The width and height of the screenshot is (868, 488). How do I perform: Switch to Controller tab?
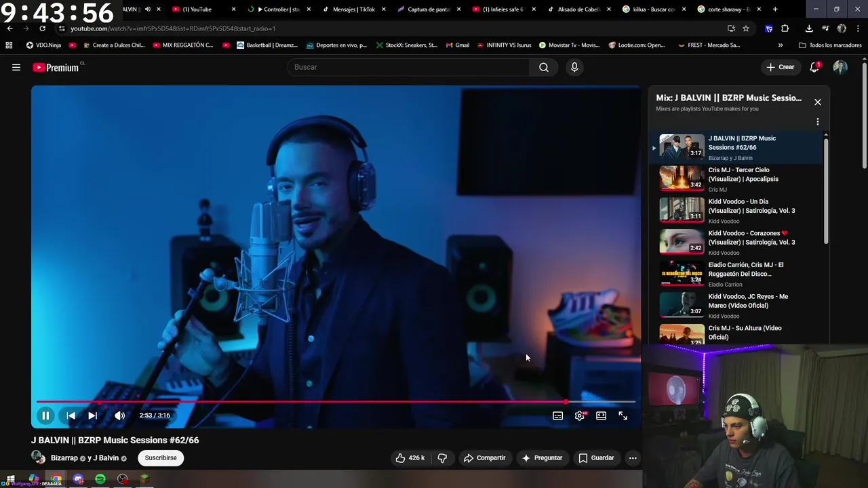click(x=279, y=9)
